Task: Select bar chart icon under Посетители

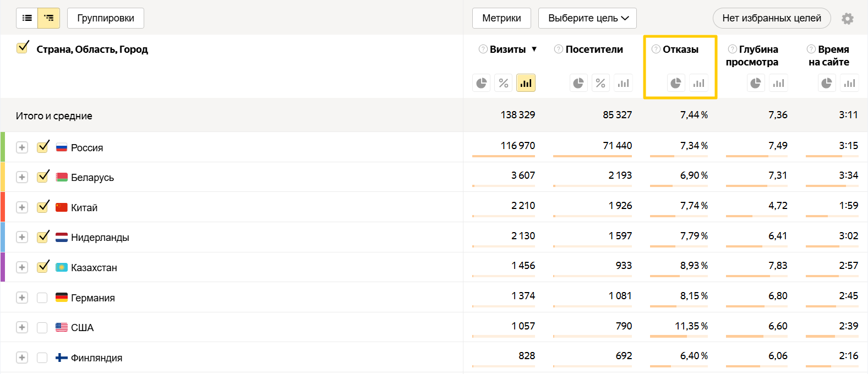Action: coord(623,83)
